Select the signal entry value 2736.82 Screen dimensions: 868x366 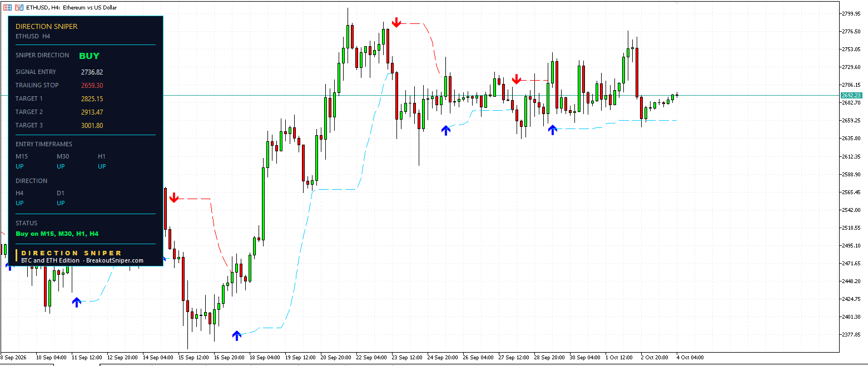(92, 72)
